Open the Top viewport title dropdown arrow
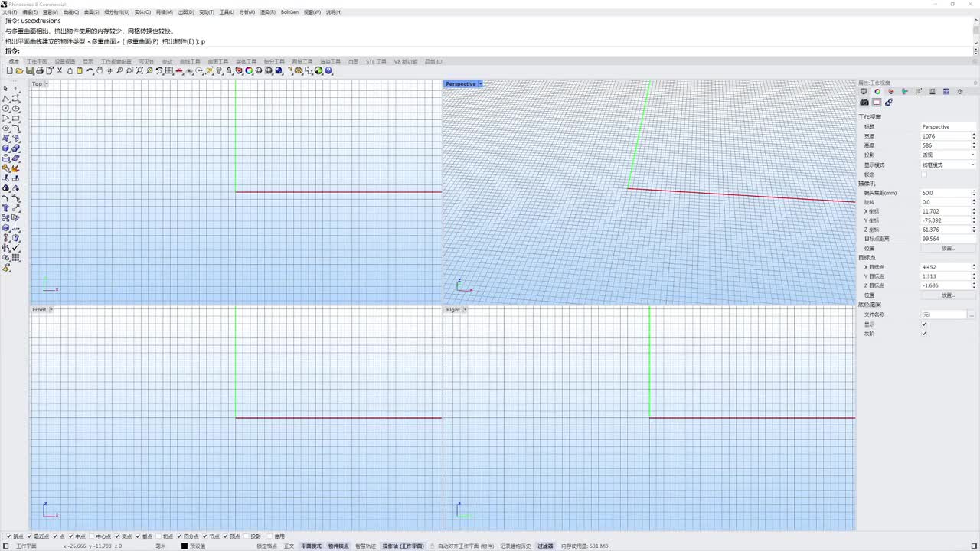Image resolution: width=980 pixels, height=551 pixels. [47, 84]
